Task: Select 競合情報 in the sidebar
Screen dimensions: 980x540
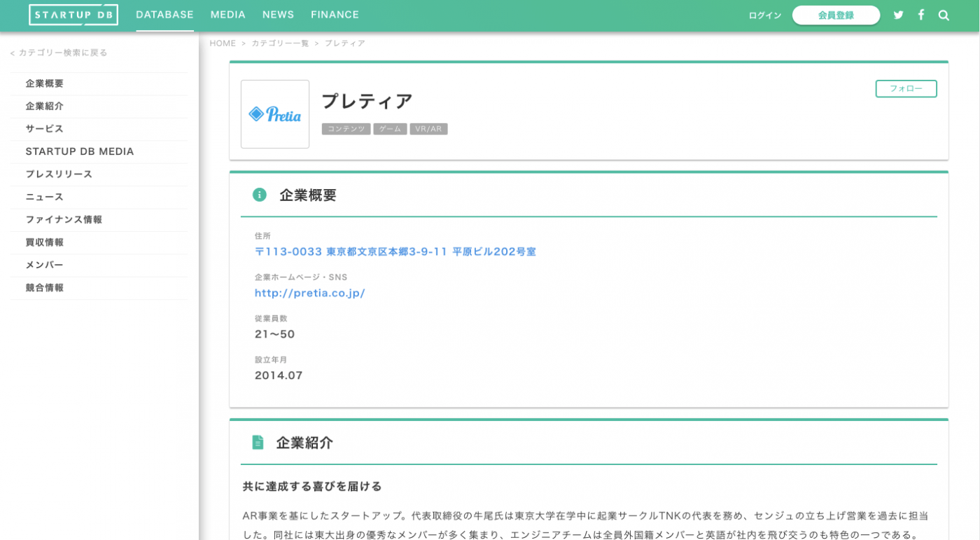Action: tap(99, 288)
